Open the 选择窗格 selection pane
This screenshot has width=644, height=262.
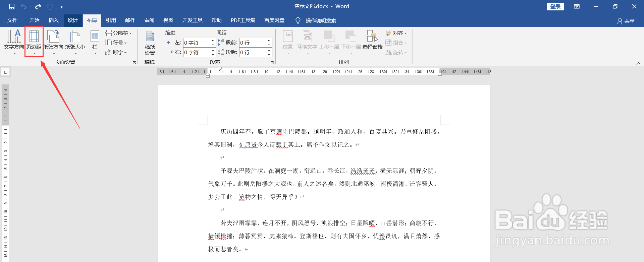[372, 40]
